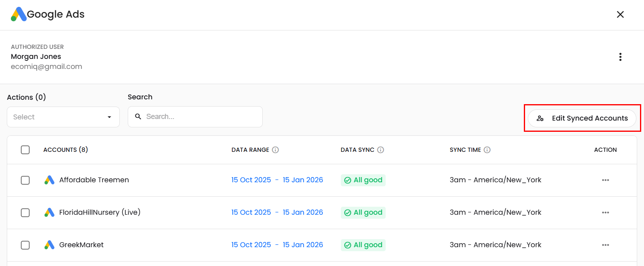Open GreekMarket data range dates
Image resolution: width=644 pixels, height=266 pixels.
coord(277,245)
